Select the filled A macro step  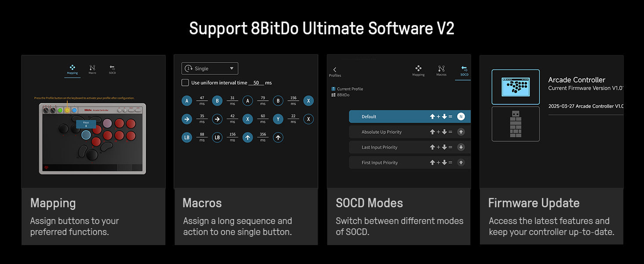pos(187,101)
